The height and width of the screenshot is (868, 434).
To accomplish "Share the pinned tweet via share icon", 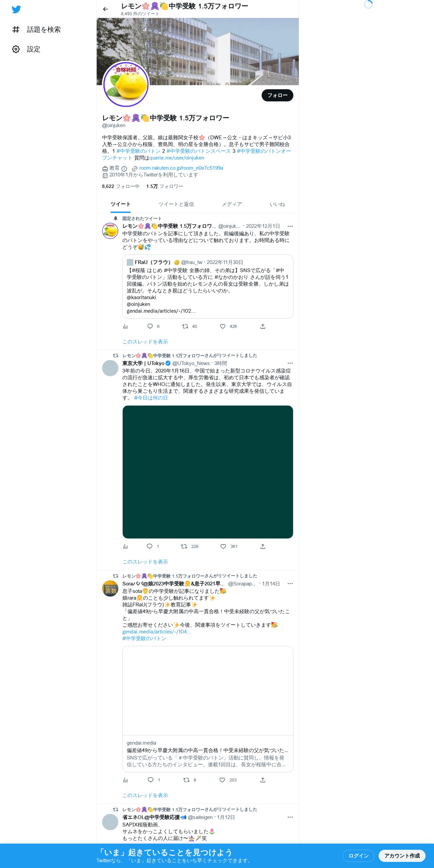I will coord(263,327).
